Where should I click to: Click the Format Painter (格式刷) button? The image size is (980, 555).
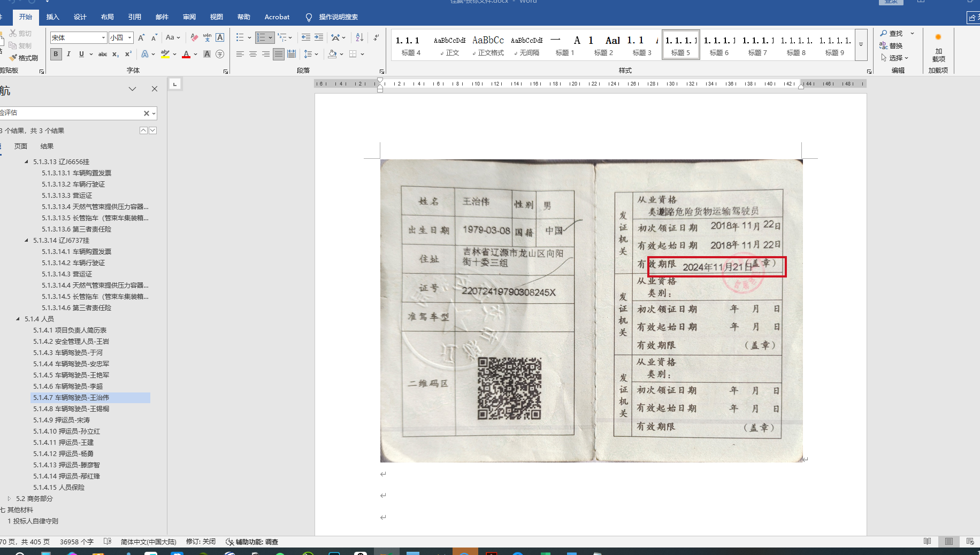(x=24, y=58)
